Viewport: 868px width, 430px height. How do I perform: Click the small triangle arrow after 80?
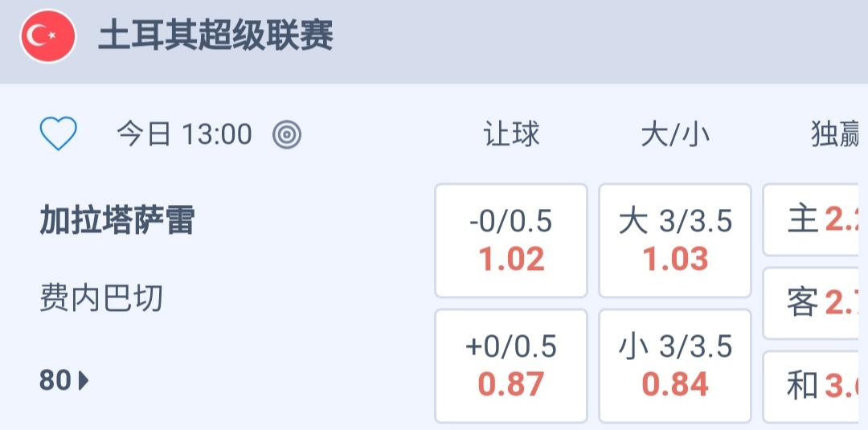tap(84, 380)
